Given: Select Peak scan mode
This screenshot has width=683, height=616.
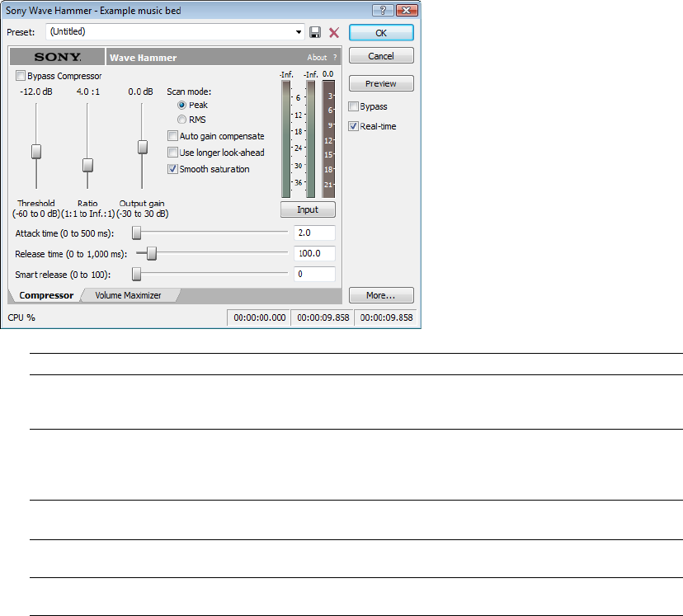Looking at the screenshot, I should (x=181, y=105).
